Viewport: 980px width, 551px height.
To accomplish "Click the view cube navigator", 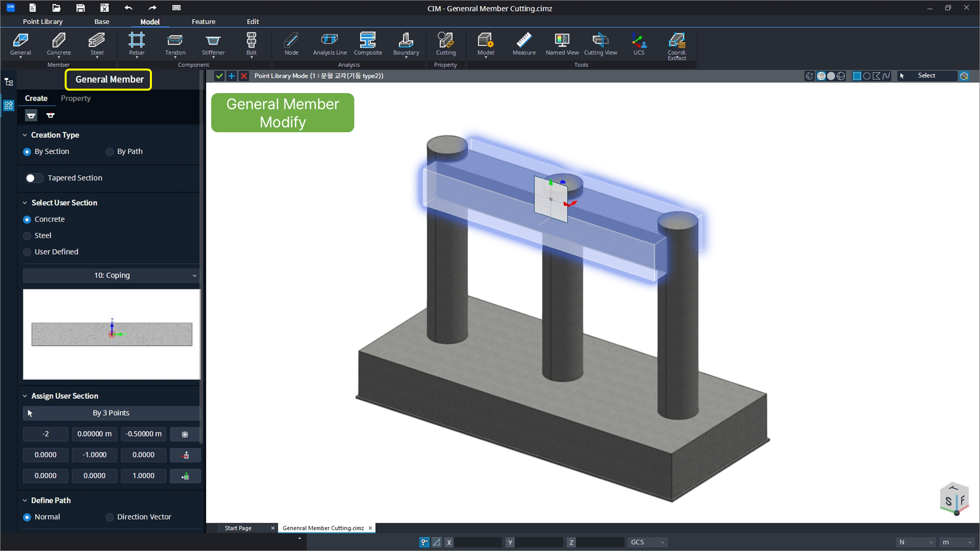I will [955, 499].
